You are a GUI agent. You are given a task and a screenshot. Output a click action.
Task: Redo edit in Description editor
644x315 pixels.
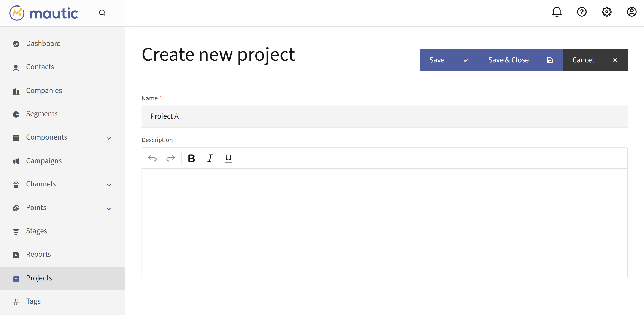coord(171,158)
